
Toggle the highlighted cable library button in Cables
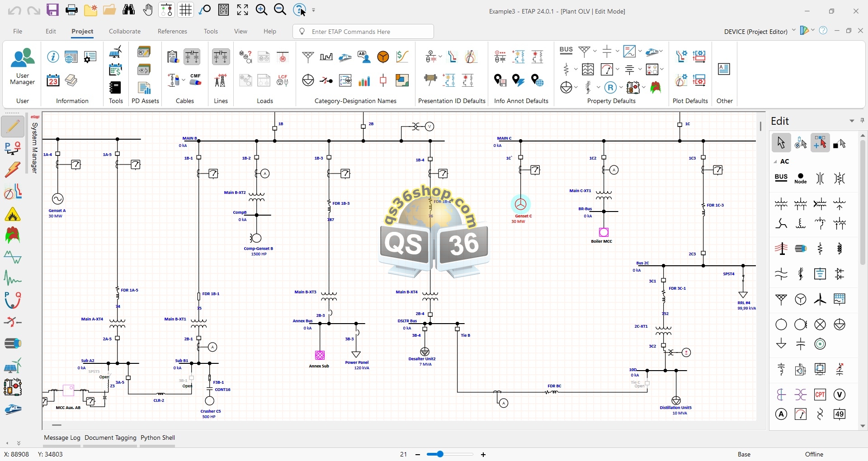192,57
